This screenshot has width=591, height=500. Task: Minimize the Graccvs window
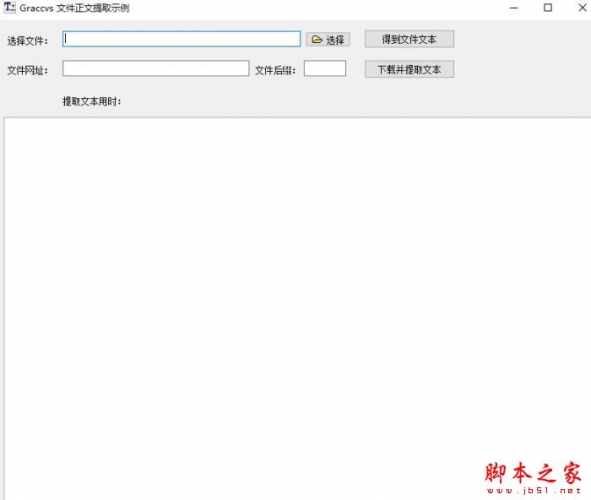click(x=514, y=8)
